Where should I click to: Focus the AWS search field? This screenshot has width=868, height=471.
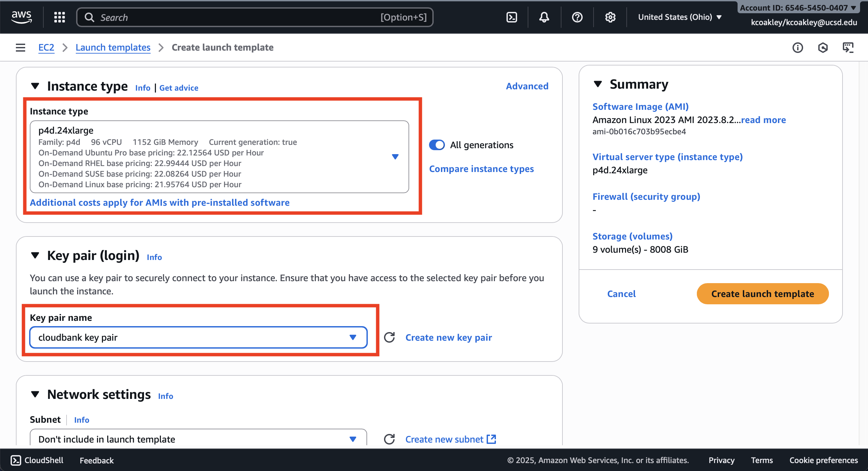click(x=236, y=17)
